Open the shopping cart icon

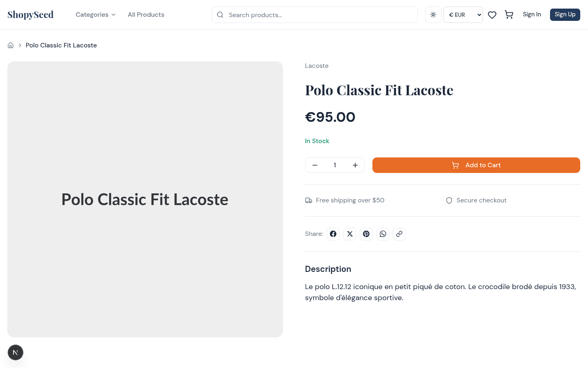click(x=509, y=14)
